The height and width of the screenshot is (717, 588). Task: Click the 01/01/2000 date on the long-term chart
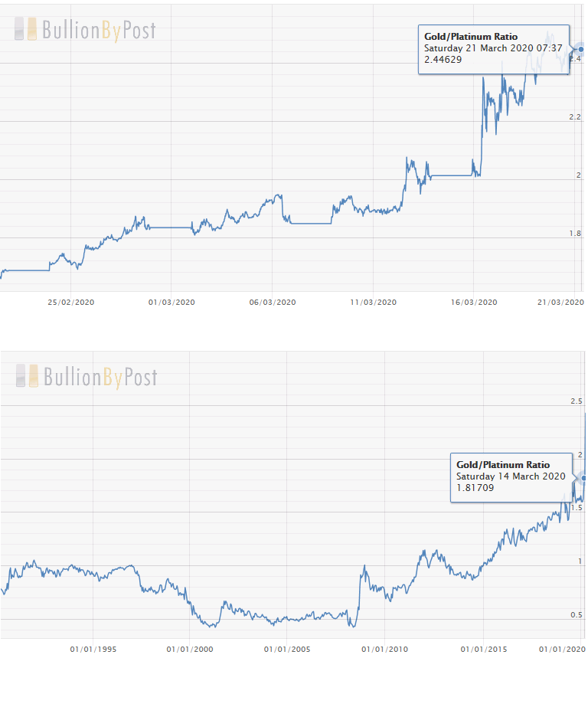pos(191,650)
